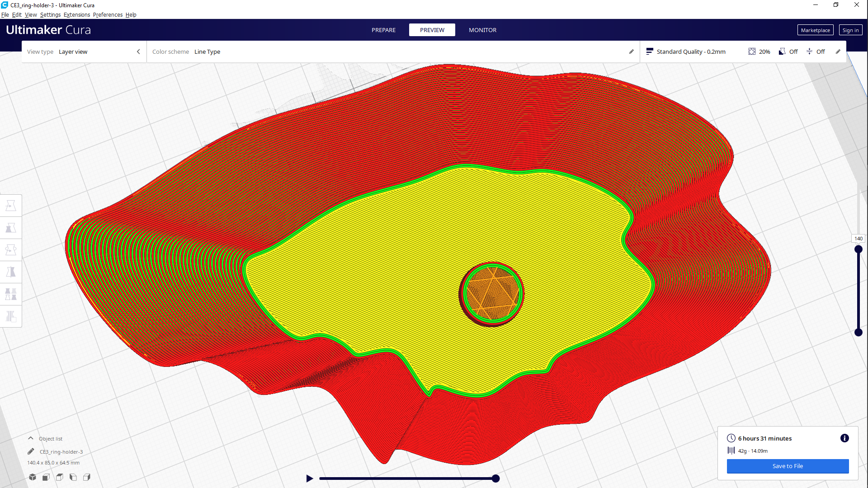
Task: Open the Marketplace button
Action: pyautogui.click(x=815, y=30)
